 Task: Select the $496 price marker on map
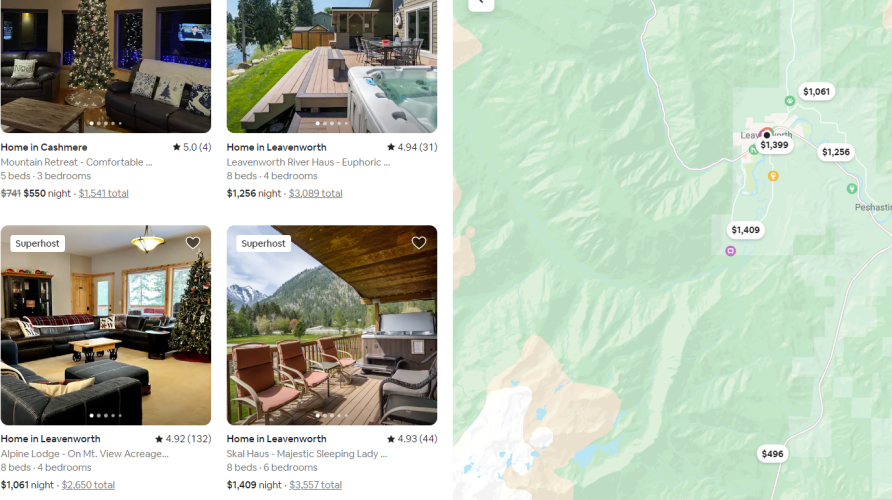pyautogui.click(x=772, y=454)
